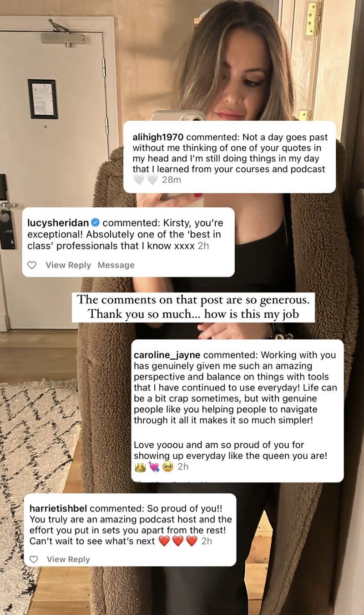The image size is (364, 615).
Task: Click the white hearts in alihigh1970's comment
Action: click(x=146, y=180)
